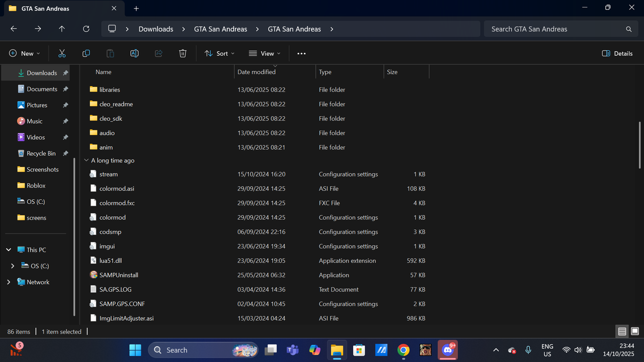Open Documents in navigation pane

pyautogui.click(x=42, y=89)
